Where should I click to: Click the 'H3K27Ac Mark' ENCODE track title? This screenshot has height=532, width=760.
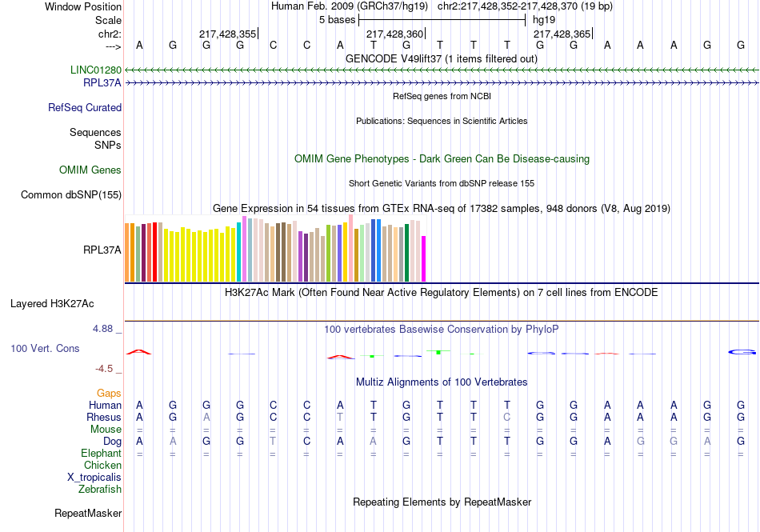point(442,293)
